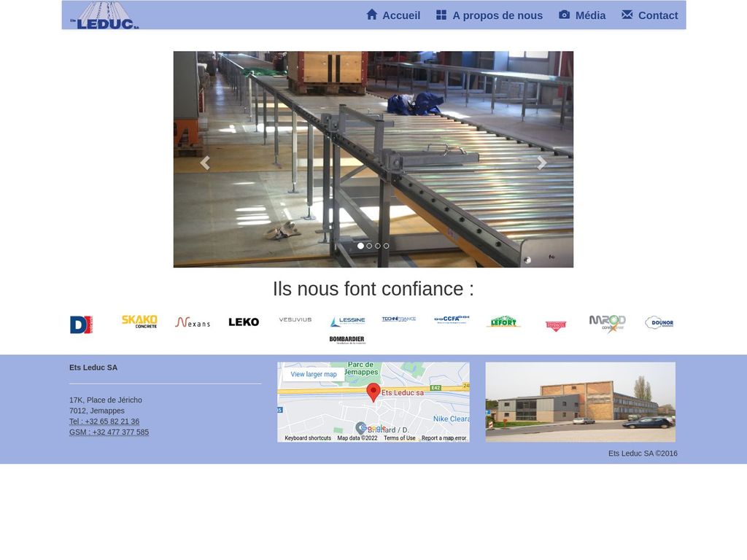
Task: Open the Vesuvius client logo
Action: pyautogui.click(x=295, y=319)
